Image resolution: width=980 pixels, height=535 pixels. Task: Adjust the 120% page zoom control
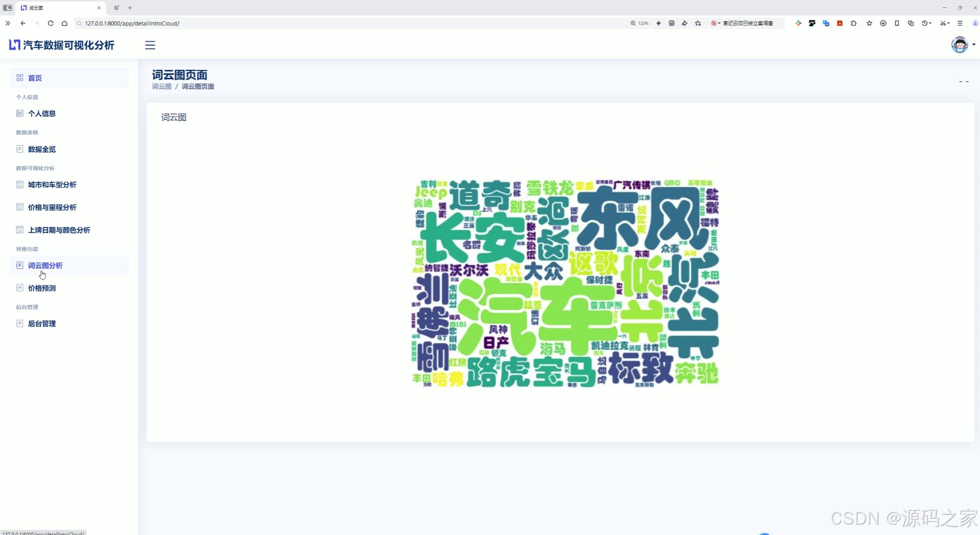(x=640, y=23)
